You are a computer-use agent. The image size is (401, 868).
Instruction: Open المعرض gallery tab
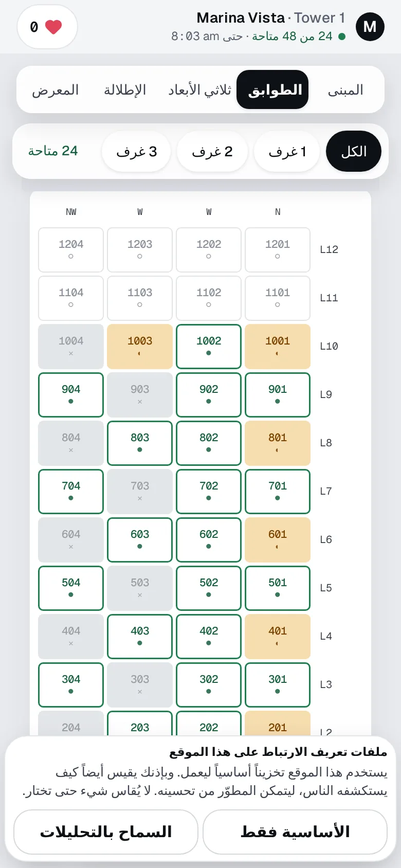coord(56,90)
